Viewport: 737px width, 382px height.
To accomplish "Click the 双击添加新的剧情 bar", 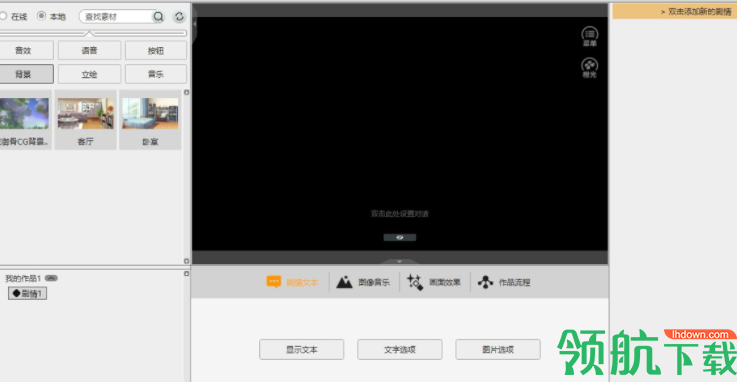I will 674,11.
